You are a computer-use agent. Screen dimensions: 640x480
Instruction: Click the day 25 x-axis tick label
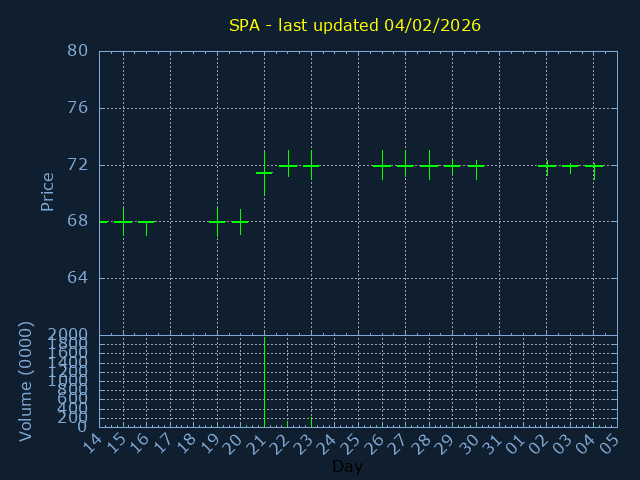coord(352,443)
